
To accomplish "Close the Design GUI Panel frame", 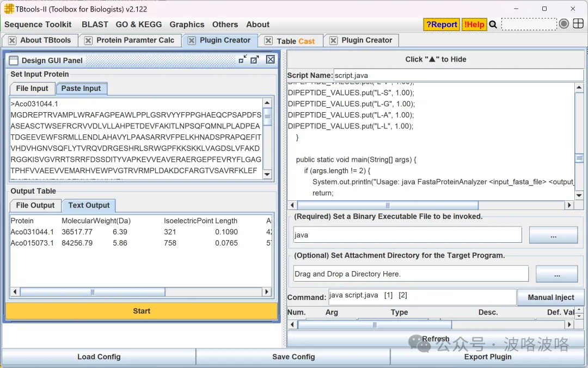I will (x=271, y=59).
